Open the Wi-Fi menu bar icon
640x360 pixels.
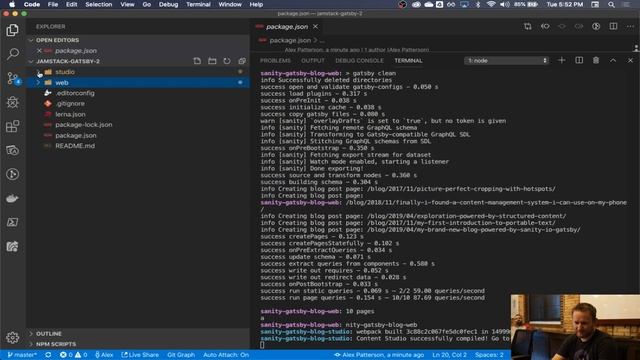pos(491,4)
